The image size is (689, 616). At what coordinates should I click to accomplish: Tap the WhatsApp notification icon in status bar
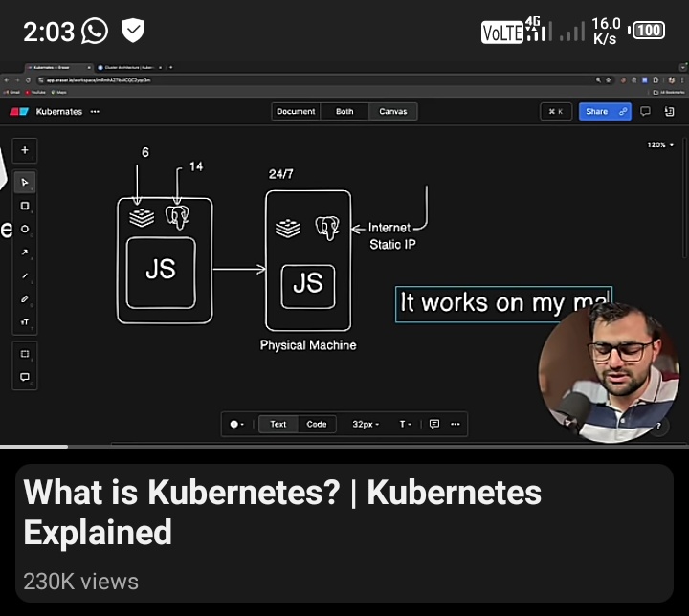click(x=94, y=31)
